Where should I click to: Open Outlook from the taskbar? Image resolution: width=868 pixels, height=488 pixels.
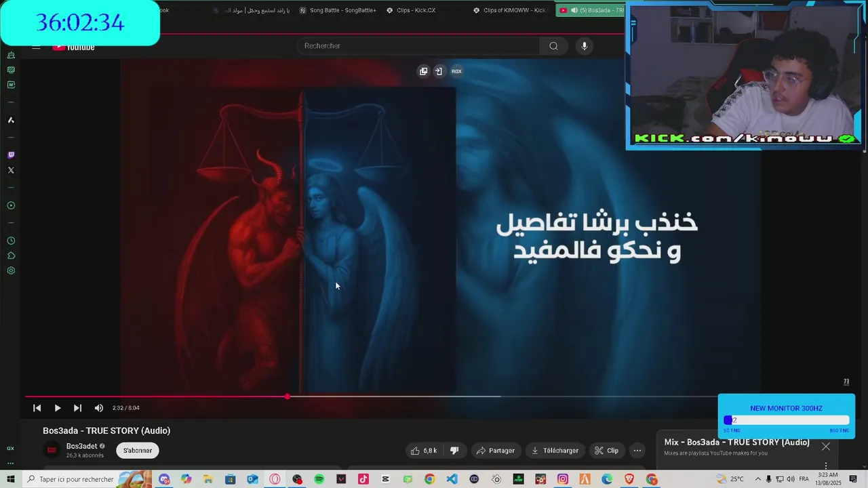pos(252,479)
